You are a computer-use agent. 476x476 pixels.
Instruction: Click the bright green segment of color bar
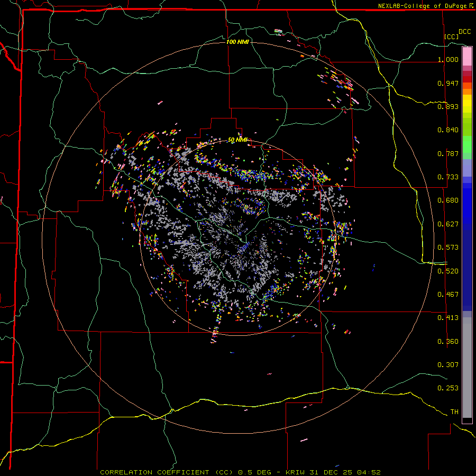(x=467, y=144)
